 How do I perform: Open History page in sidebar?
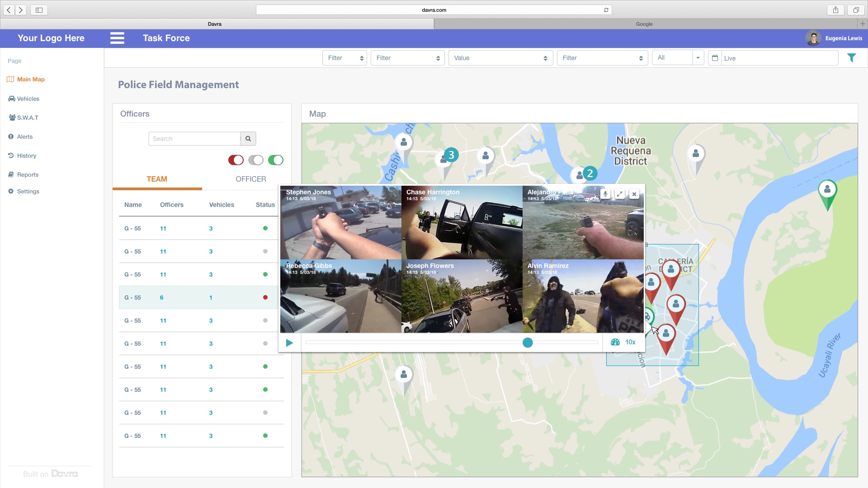tap(22, 155)
